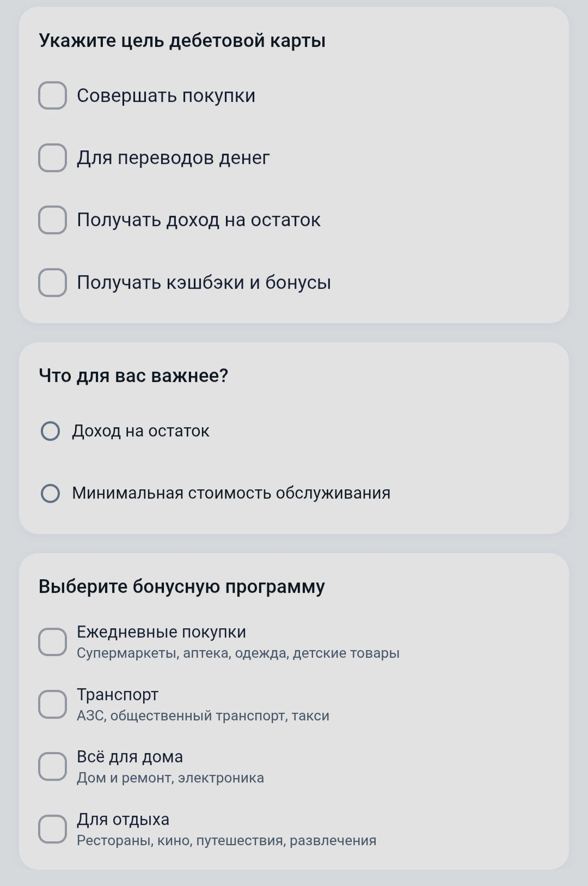The image size is (588, 886).
Task: Select the «Доход на остаток» radio button
Action: (x=51, y=431)
